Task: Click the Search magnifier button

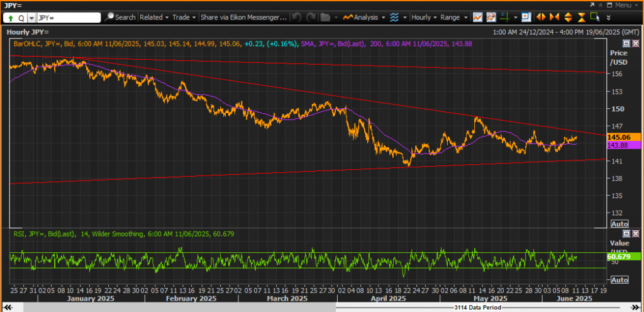Action: [x=120, y=17]
